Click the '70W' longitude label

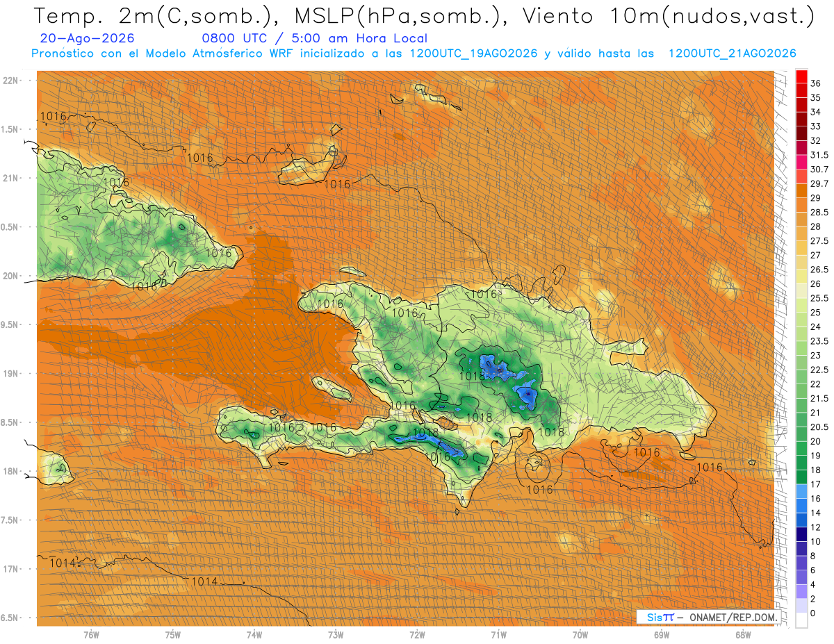(x=580, y=634)
